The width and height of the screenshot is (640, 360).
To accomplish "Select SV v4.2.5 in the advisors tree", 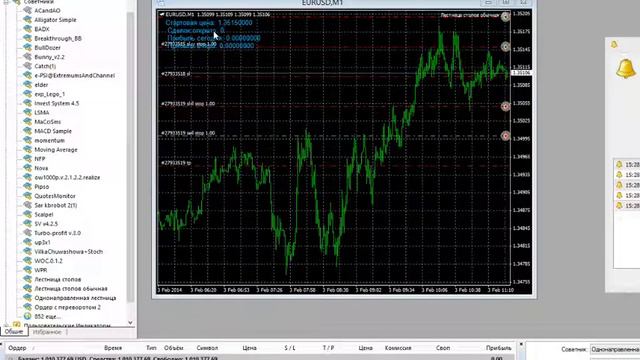I will click(x=46, y=224).
